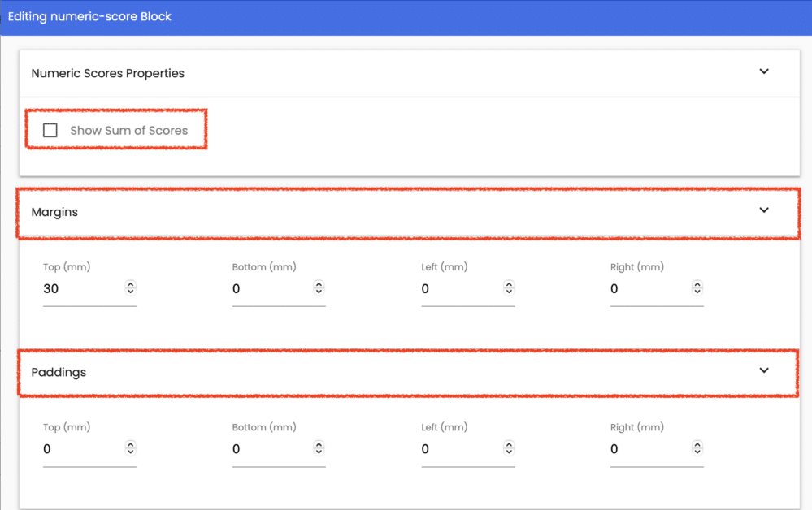
Task: Click the Paddings Left stepper arrows
Action: coord(509,448)
